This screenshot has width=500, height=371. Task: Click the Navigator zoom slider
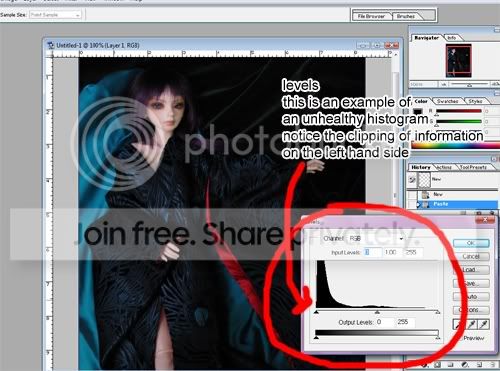pyautogui.click(x=469, y=85)
